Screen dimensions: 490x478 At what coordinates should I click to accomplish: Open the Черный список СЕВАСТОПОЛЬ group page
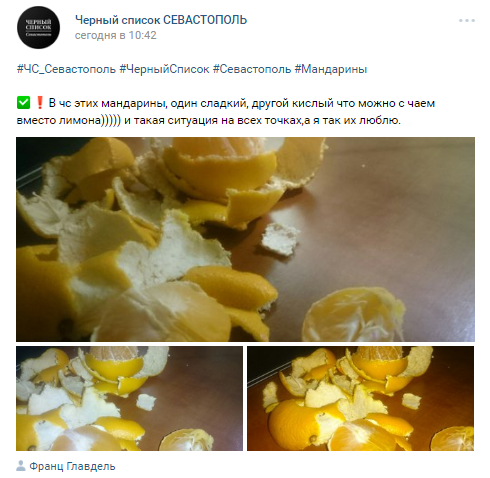click(x=161, y=20)
